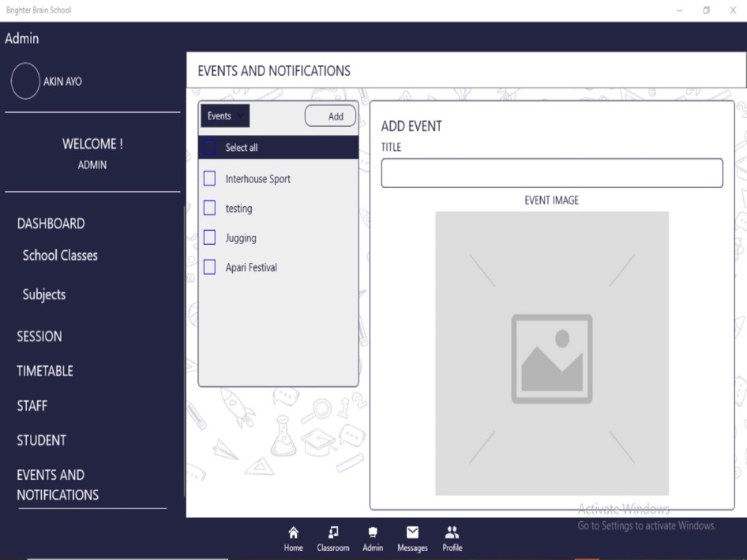Screen dimensions: 747x560
Task: Click the Add event button
Action: click(330, 116)
